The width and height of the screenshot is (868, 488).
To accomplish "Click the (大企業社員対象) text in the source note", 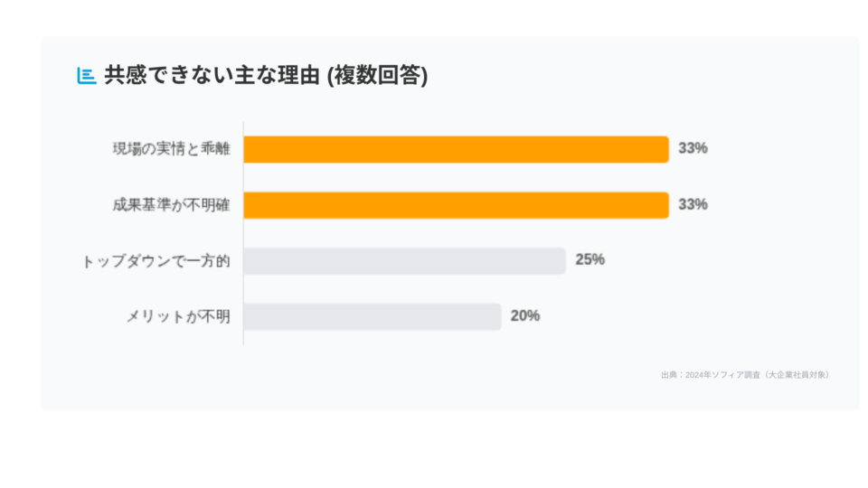I will (x=796, y=375).
